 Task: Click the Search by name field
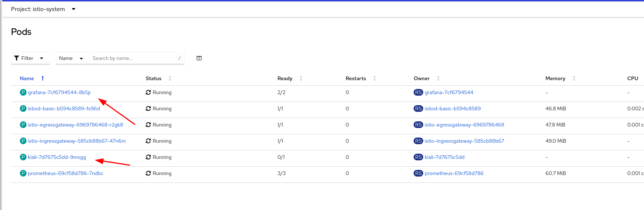134,58
